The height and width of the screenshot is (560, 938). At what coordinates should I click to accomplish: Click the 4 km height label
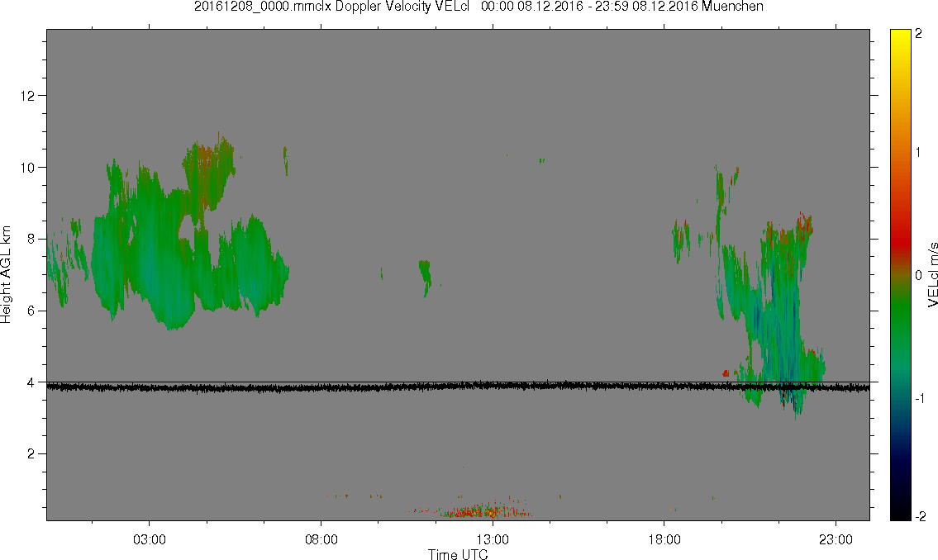(31, 382)
